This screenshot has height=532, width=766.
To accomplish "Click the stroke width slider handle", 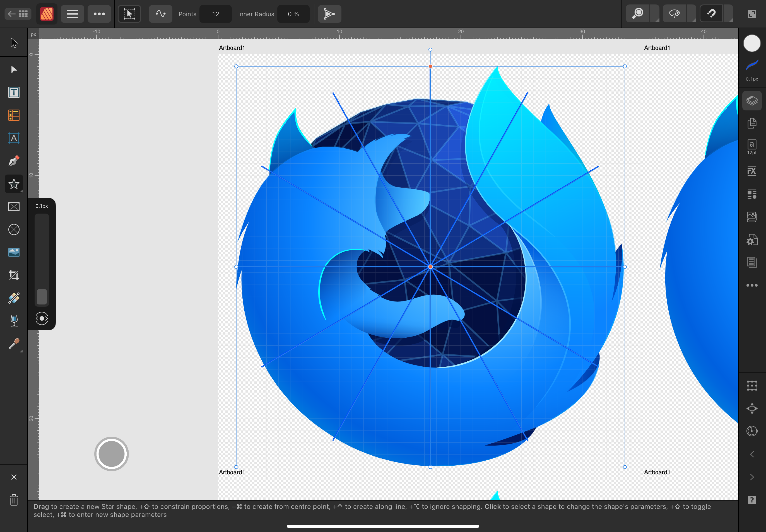I will point(42,297).
